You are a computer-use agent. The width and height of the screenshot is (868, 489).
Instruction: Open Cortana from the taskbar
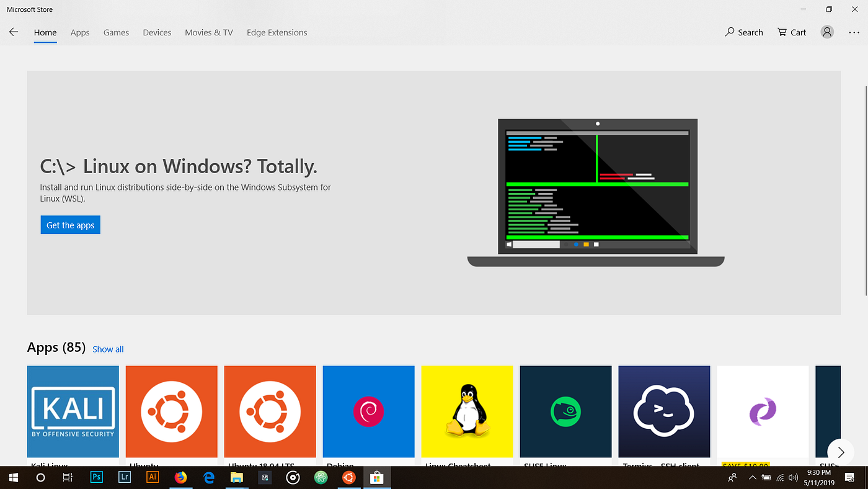(x=40, y=477)
